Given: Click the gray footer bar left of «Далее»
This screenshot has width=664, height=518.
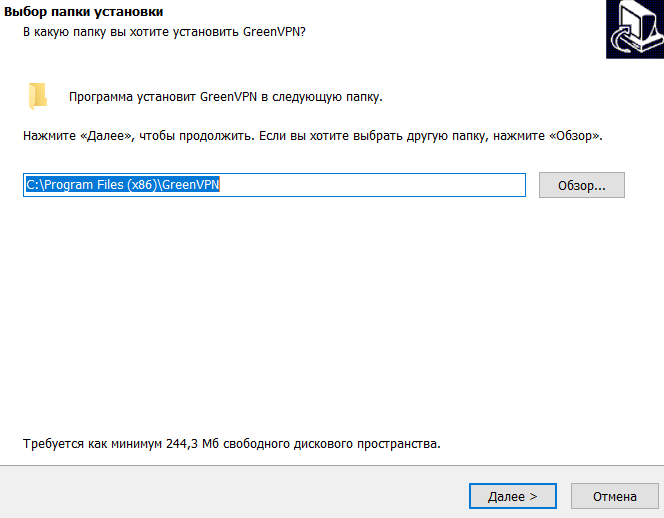Looking at the screenshot, I should point(230,496).
